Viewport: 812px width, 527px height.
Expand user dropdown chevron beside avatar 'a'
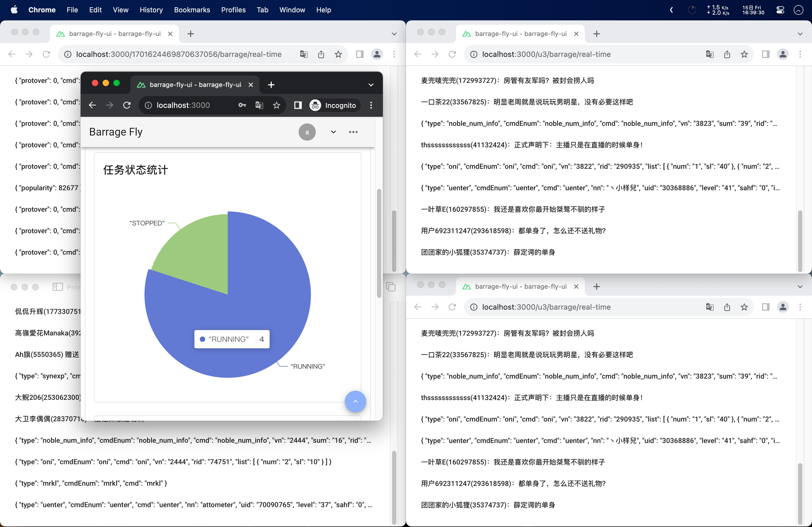coord(333,132)
